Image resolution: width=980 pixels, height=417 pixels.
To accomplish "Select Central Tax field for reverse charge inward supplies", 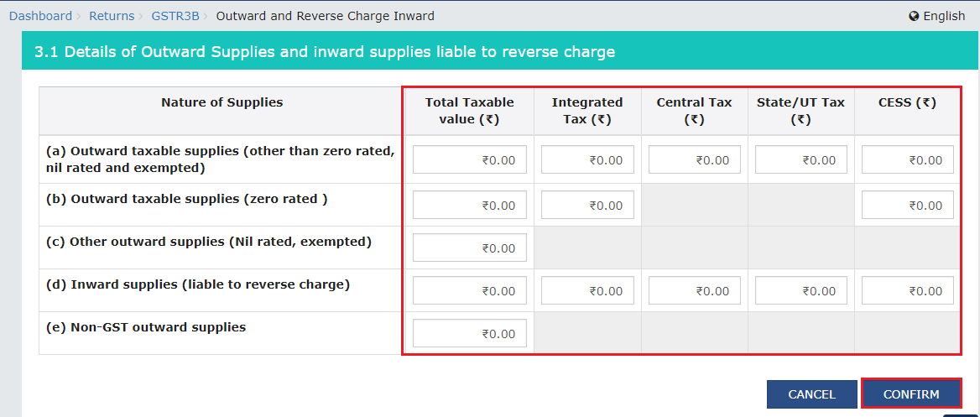I will [695, 290].
